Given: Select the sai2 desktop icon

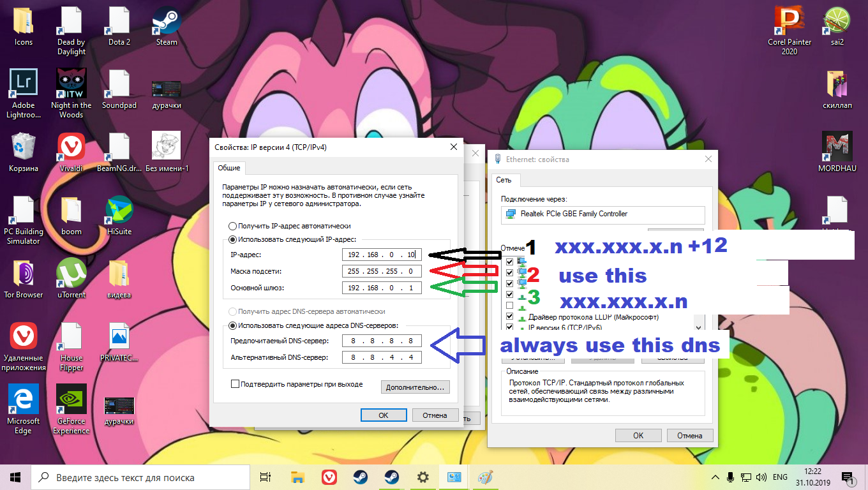Looking at the screenshot, I should (x=837, y=26).
